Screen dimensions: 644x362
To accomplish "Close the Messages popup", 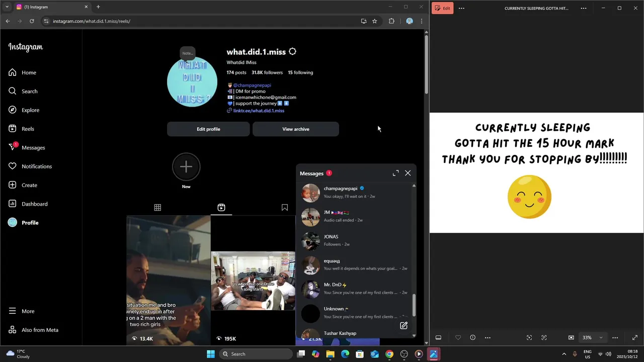I will pyautogui.click(x=408, y=173).
